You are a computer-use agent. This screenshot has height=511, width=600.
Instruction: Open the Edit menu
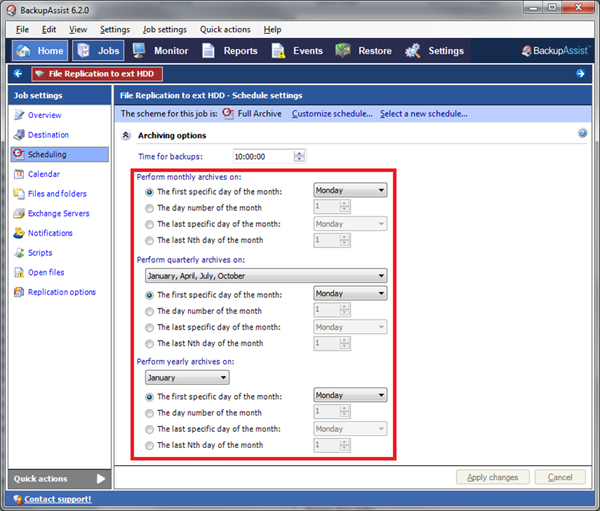(49, 29)
